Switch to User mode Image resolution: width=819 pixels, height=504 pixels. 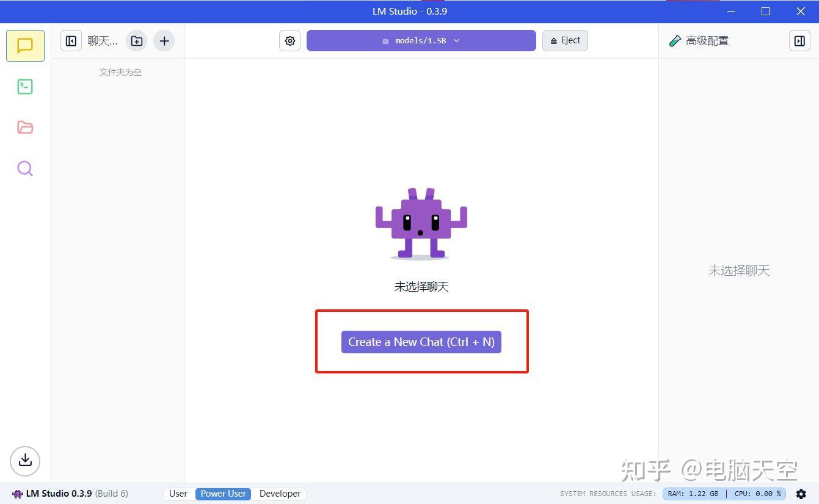pyautogui.click(x=178, y=494)
